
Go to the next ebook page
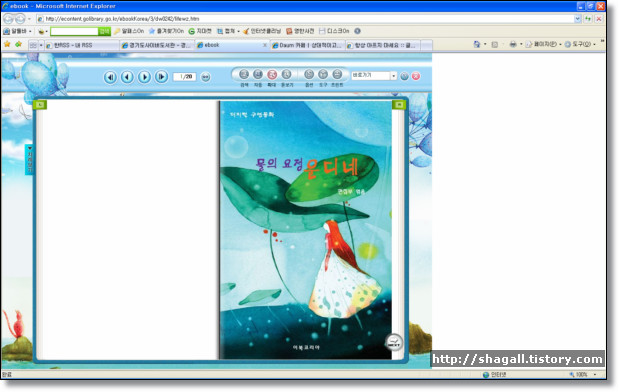point(144,77)
